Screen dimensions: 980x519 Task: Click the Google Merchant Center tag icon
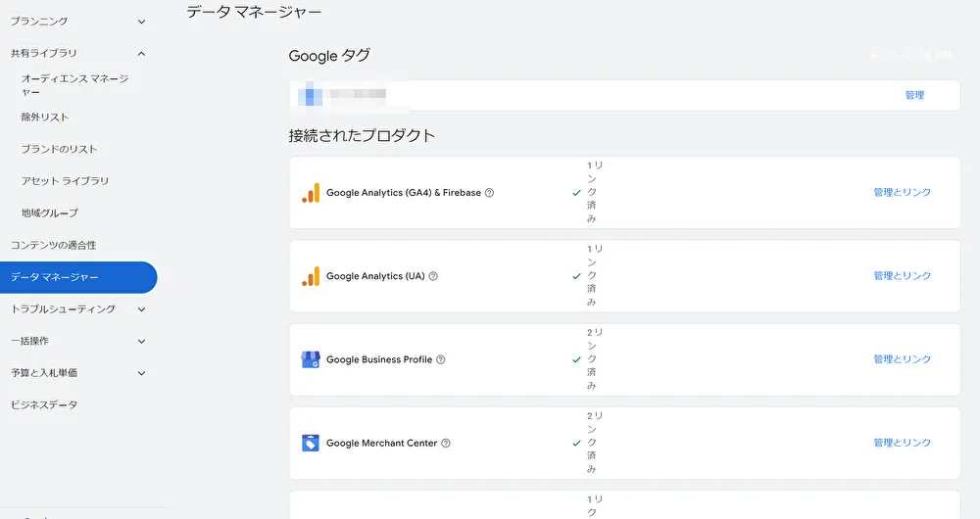click(x=311, y=443)
